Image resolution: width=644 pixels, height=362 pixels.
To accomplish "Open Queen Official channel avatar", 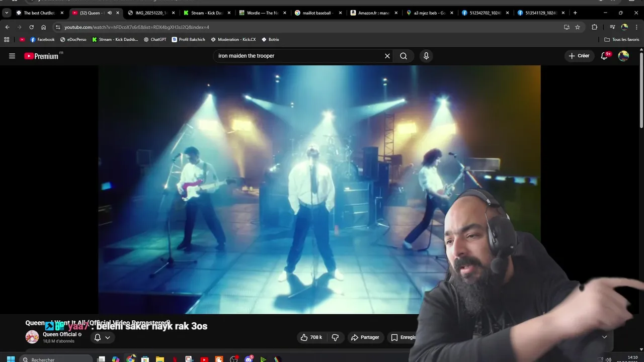I will 32,337.
